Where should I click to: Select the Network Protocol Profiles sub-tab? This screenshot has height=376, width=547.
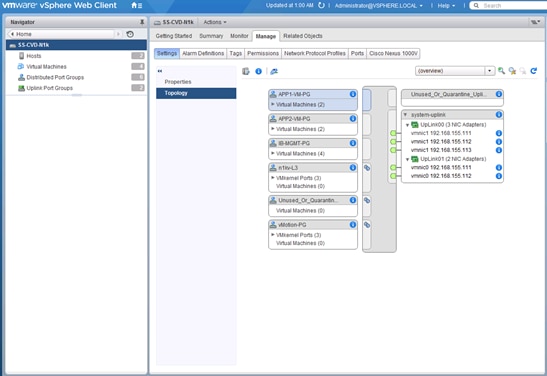[315, 53]
